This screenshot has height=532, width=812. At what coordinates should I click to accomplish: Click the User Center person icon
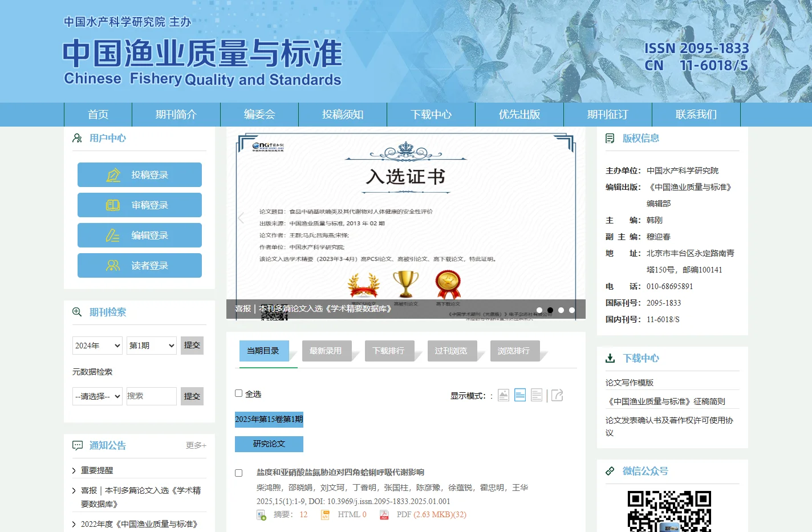click(77, 138)
